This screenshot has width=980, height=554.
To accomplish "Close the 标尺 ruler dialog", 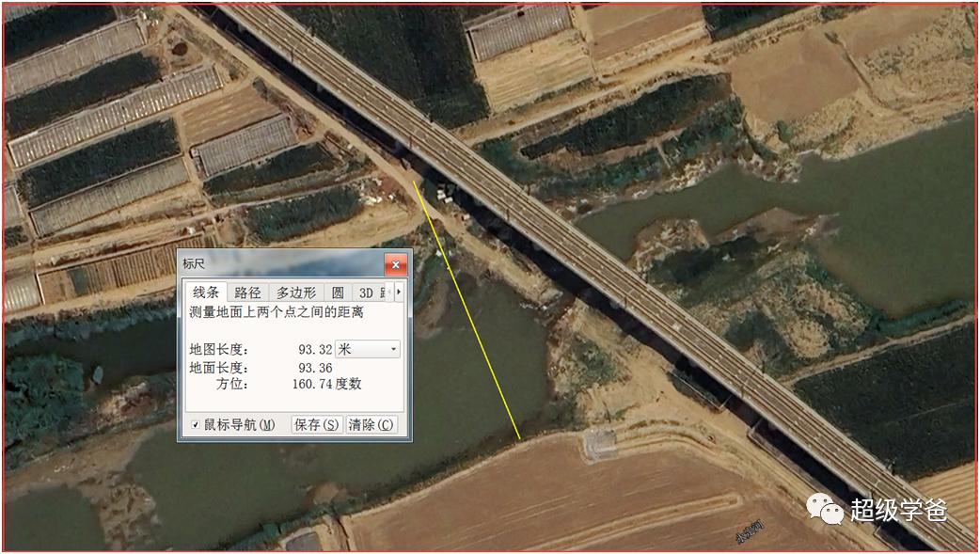I will click(x=396, y=264).
